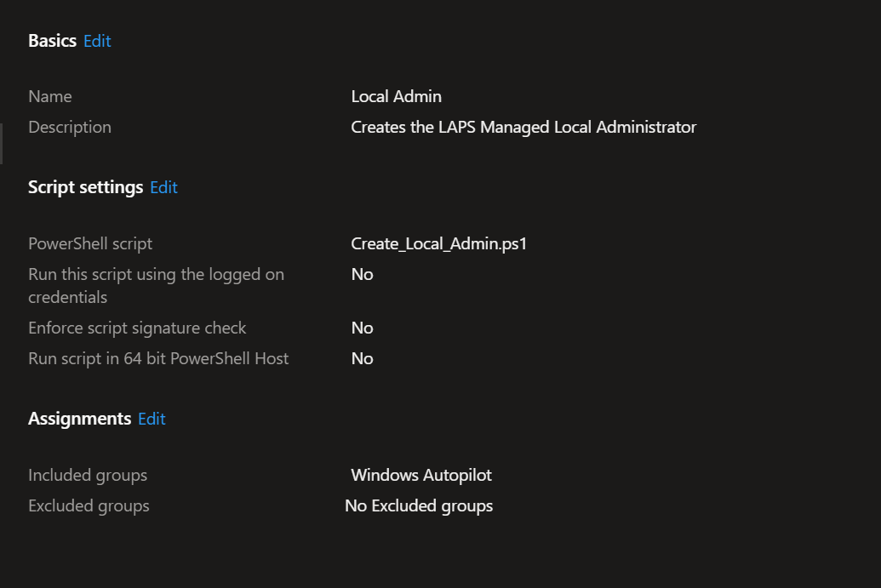Toggle run script using logged on credentials
This screenshot has height=588, width=881.
362,274
